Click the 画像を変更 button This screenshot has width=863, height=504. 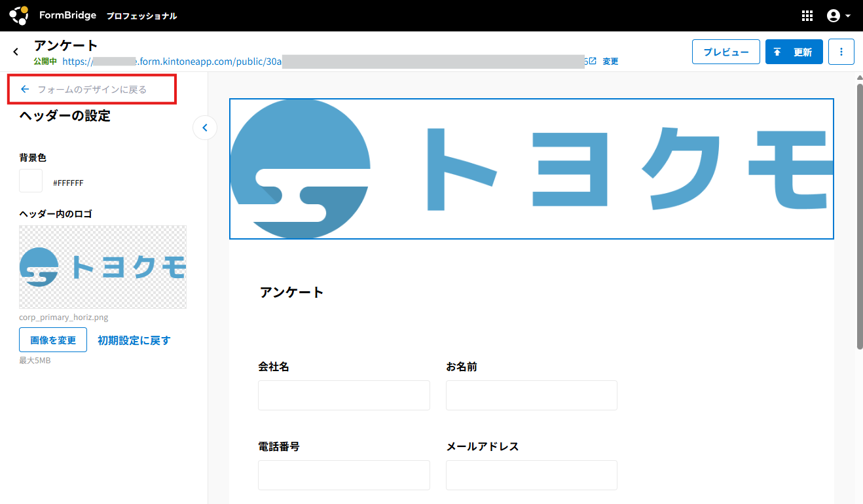click(53, 340)
